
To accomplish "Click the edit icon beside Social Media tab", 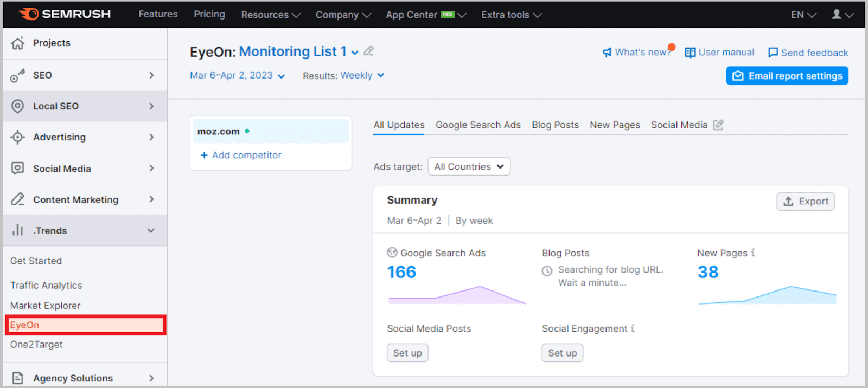I will tap(718, 125).
